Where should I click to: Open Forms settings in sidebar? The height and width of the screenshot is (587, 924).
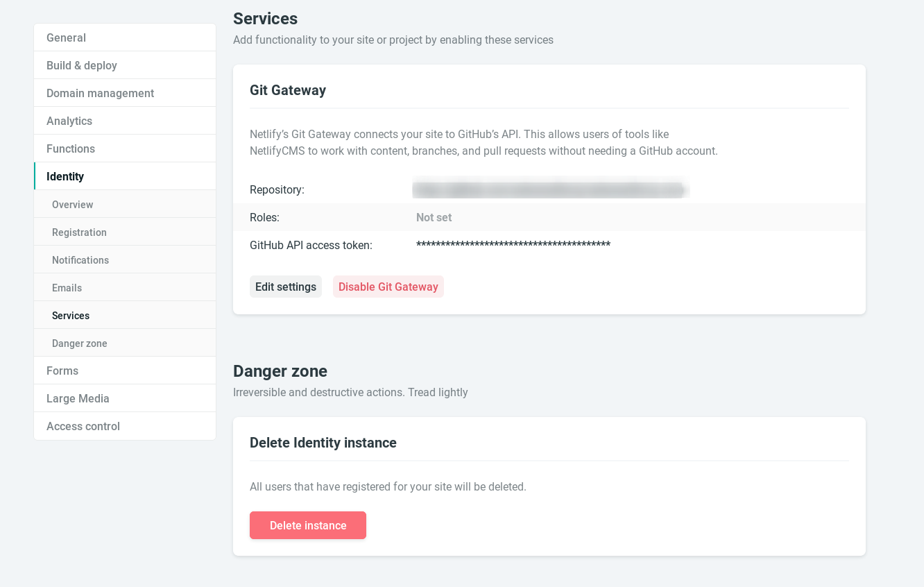pyautogui.click(x=125, y=371)
